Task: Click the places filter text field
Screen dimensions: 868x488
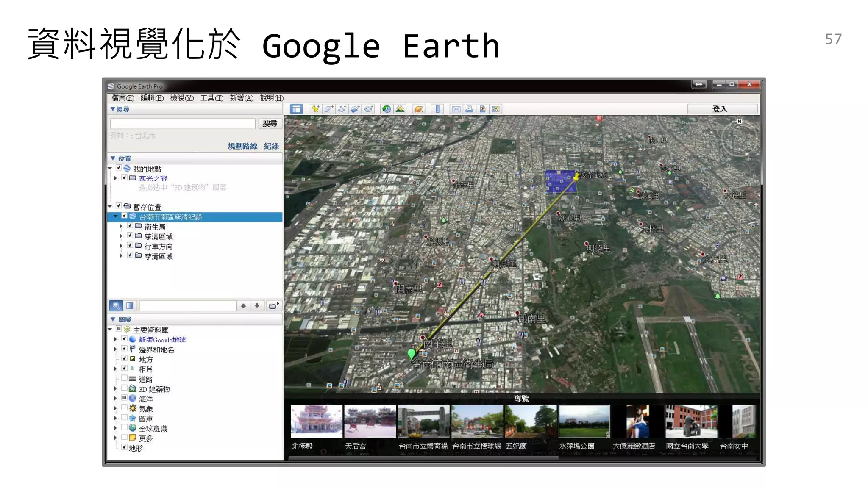Action: tap(188, 305)
